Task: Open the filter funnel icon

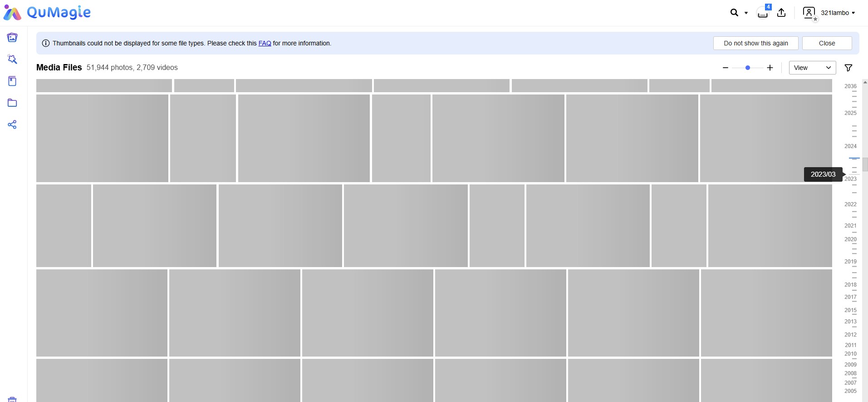Action: 848,68
